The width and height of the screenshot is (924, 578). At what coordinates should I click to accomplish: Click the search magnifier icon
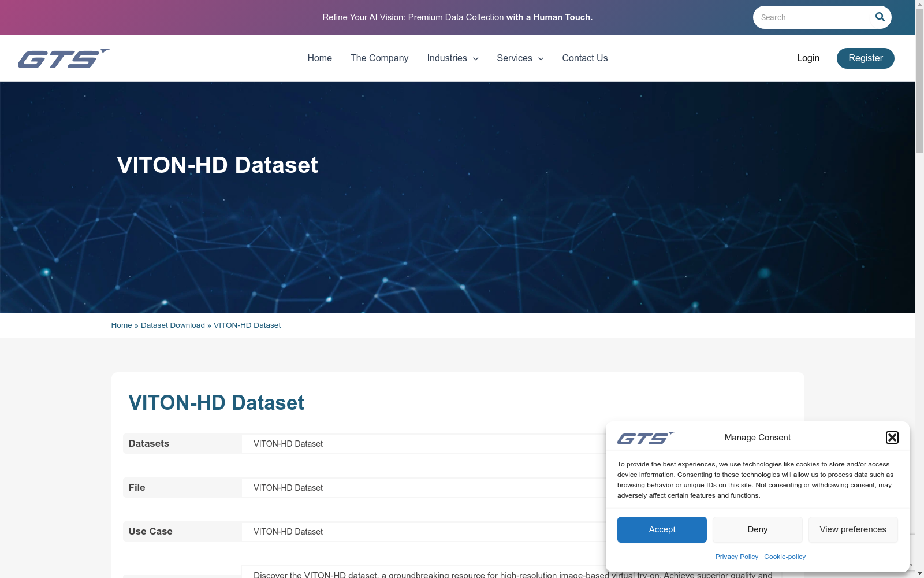pyautogui.click(x=880, y=17)
